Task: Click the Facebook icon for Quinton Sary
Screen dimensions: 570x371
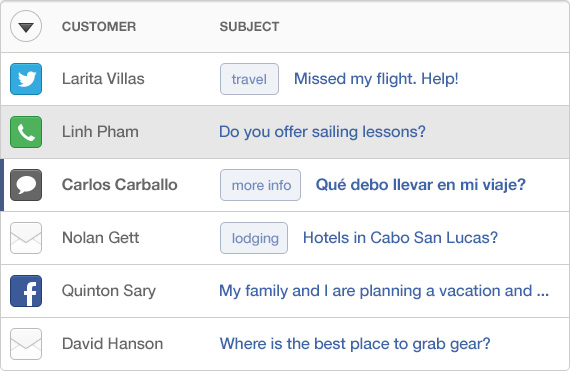Action: point(26,291)
